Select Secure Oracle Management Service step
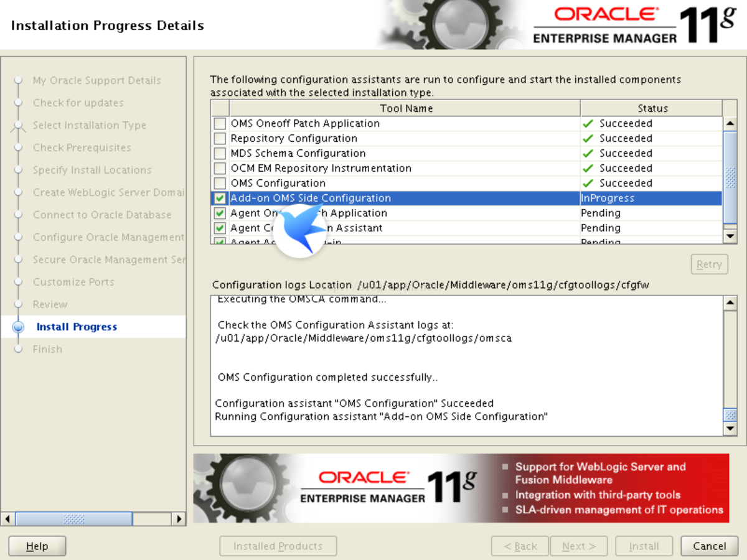Image resolution: width=747 pixels, height=560 pixels. pos(108,259)
